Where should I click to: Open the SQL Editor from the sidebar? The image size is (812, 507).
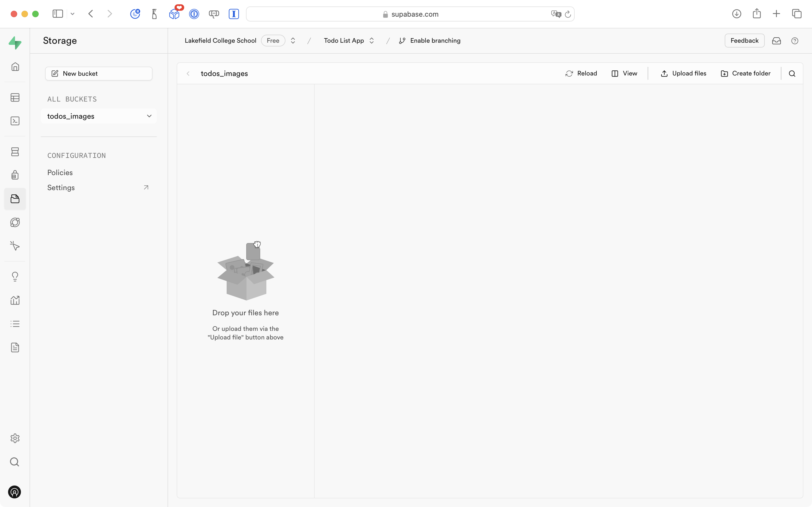[x=15, y=121]
